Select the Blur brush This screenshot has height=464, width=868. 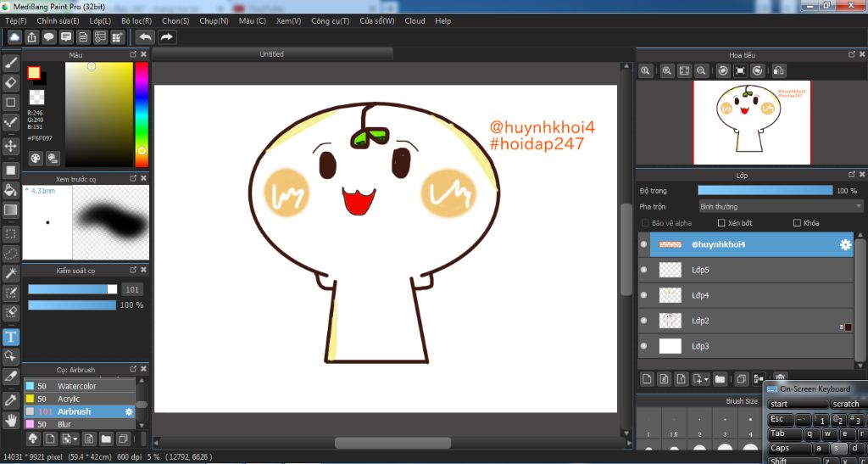coord(79,424)
